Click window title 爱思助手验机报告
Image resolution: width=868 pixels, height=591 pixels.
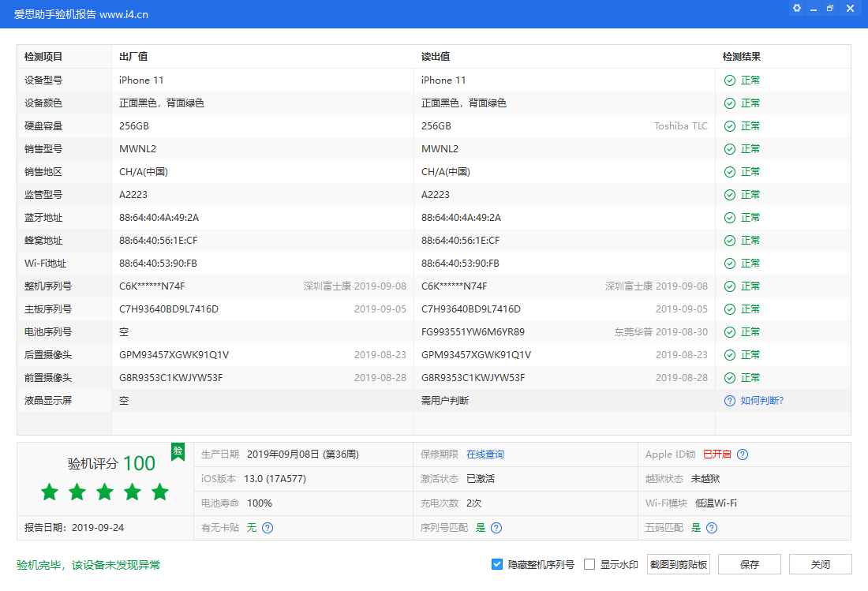(54, 14)
